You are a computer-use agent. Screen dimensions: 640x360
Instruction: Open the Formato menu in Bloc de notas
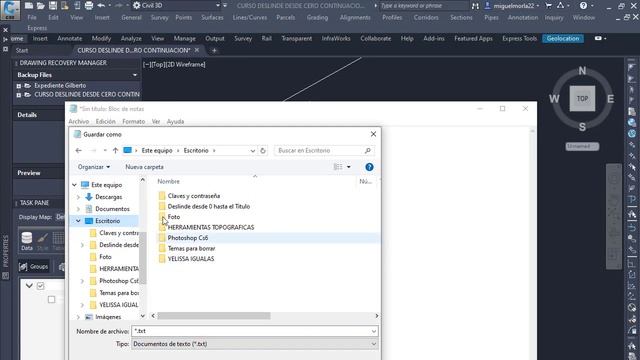133,122
